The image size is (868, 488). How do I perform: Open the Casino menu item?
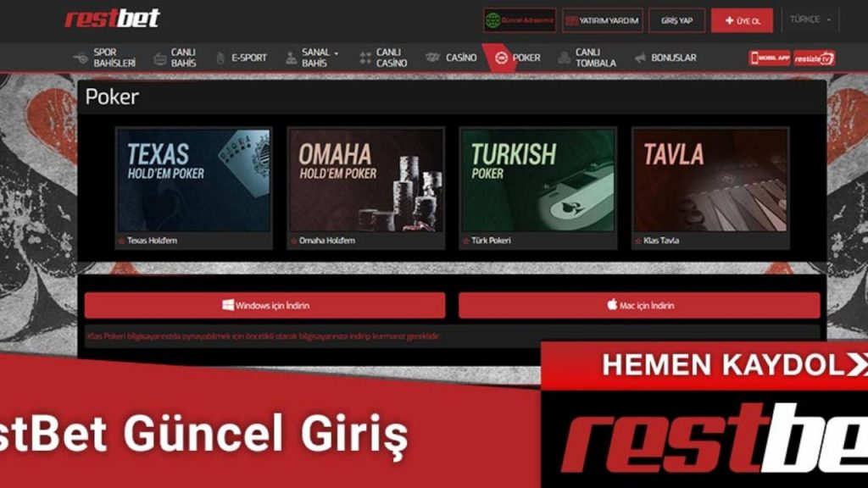point(461,58)
